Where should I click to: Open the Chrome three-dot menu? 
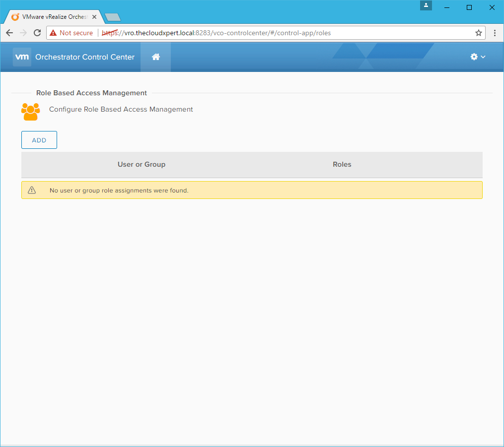(x=495, y=33)
